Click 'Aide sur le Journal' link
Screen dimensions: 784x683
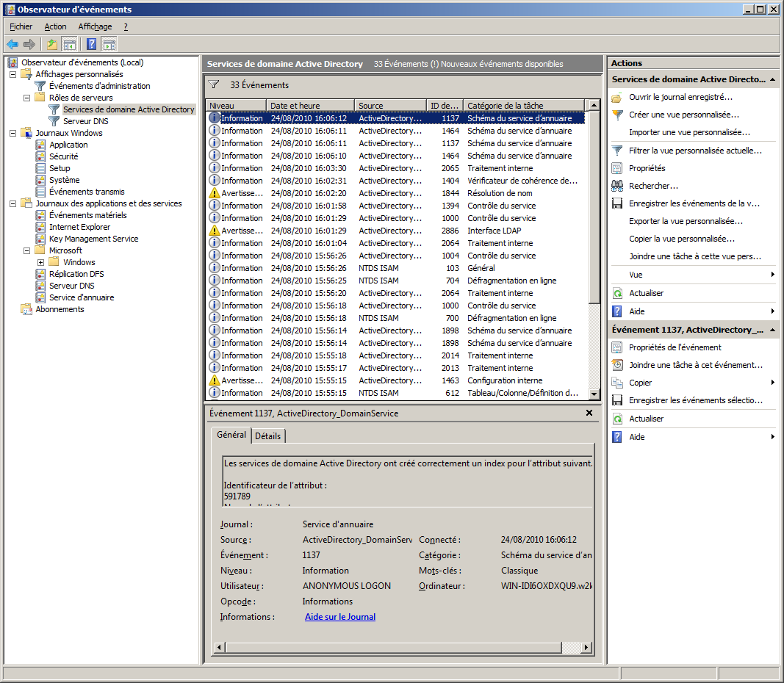tap(339, 617)
